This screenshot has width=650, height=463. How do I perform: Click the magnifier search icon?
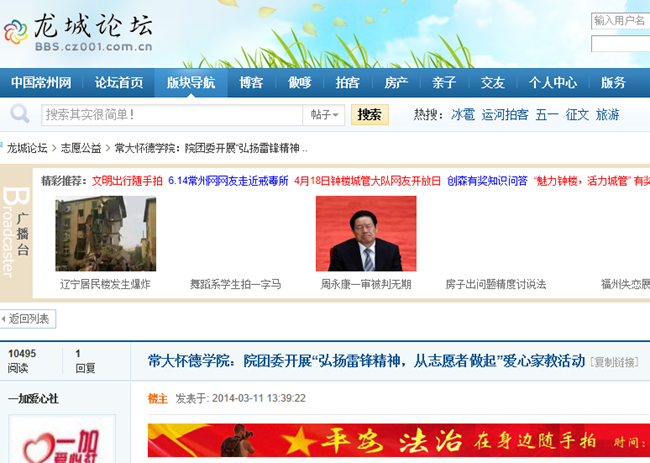(x=19, y=114)
